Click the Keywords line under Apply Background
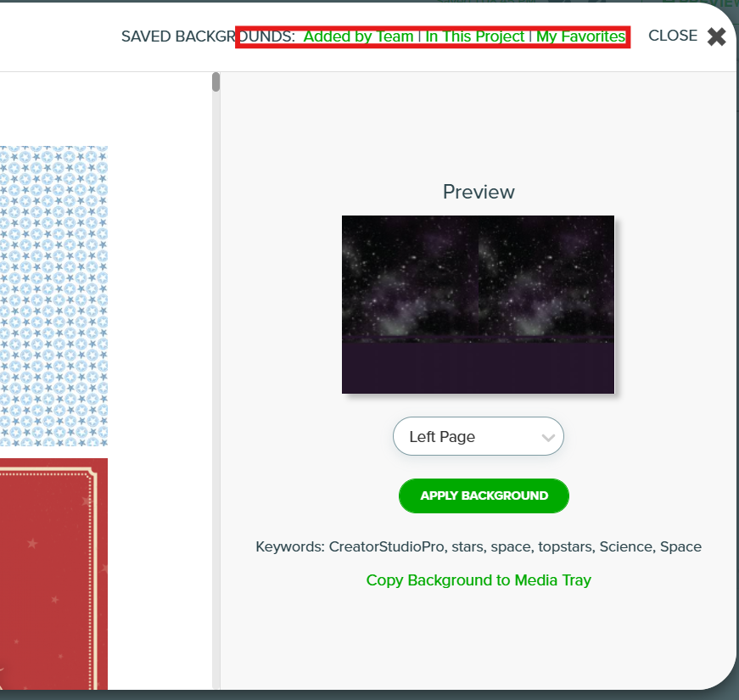 tap(479, 546)
